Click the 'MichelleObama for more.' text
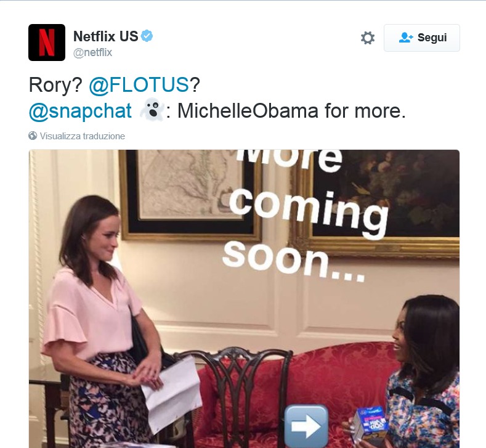486x448 pixels. click(x=291, y=111)
